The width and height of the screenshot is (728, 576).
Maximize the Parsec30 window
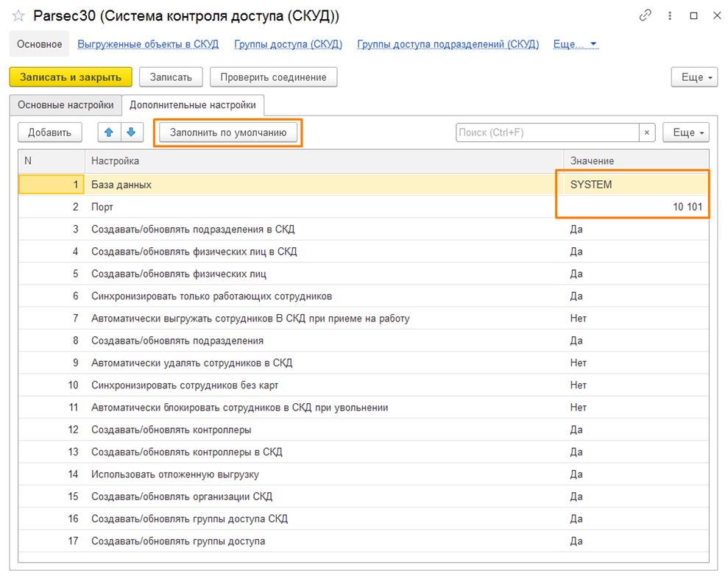tap(693, 15)
